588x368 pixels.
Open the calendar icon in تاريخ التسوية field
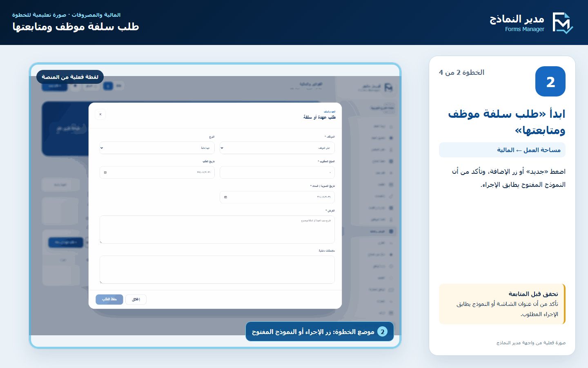[x=225, y=197]
